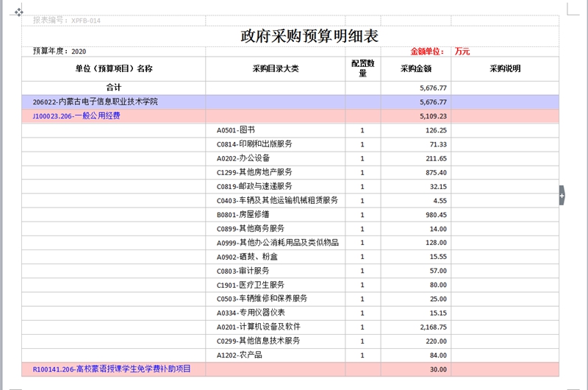
Task: Click the red 金额单位 label
Action: (x=428, y=52)
